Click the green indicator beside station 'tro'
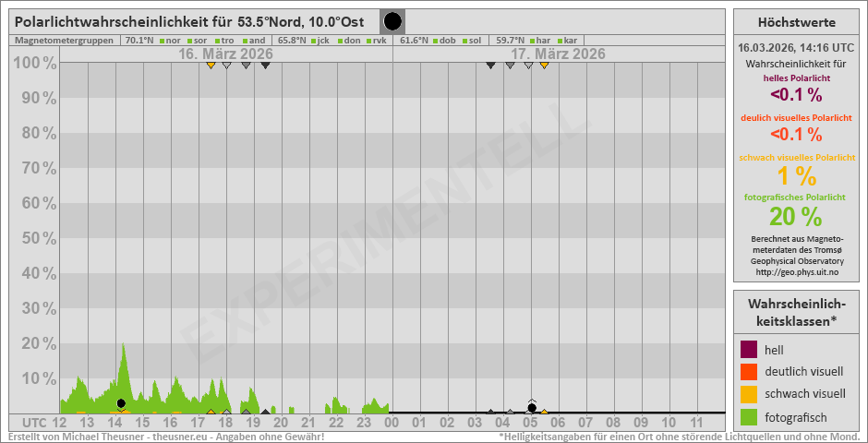The image size is (868, 443). coord(216,41)
